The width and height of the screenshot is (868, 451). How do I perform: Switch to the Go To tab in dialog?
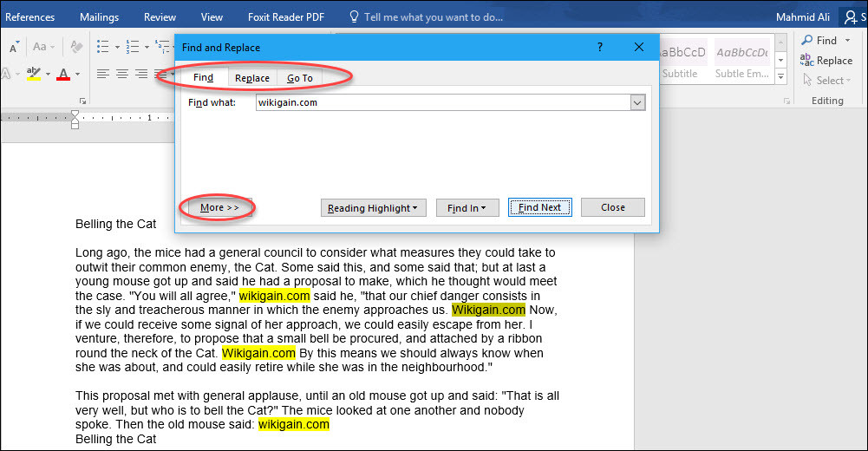click(299, 78)
